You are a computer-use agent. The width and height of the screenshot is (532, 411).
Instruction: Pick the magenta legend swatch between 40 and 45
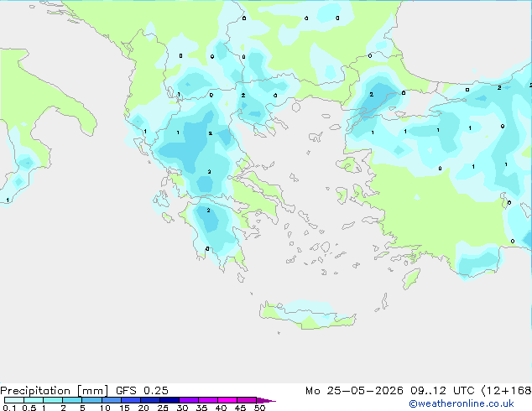pyautogui.click(x=227, y=400)
